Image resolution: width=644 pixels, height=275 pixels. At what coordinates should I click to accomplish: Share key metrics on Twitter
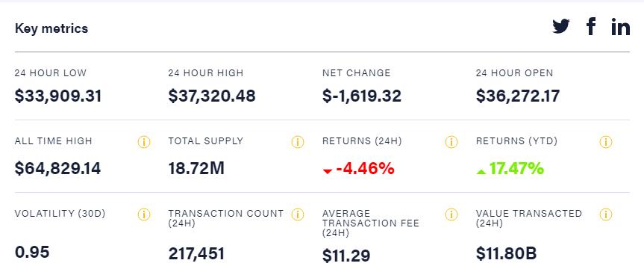(560, 27)
